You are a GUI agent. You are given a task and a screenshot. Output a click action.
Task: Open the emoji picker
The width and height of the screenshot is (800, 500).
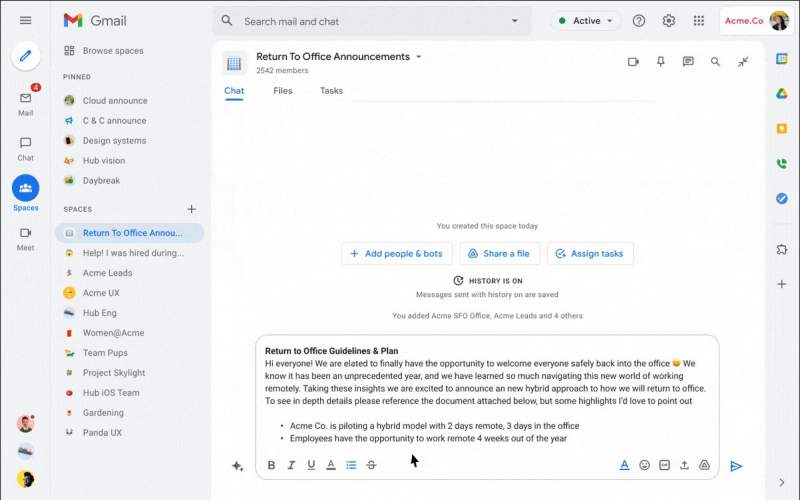[644, 465]
